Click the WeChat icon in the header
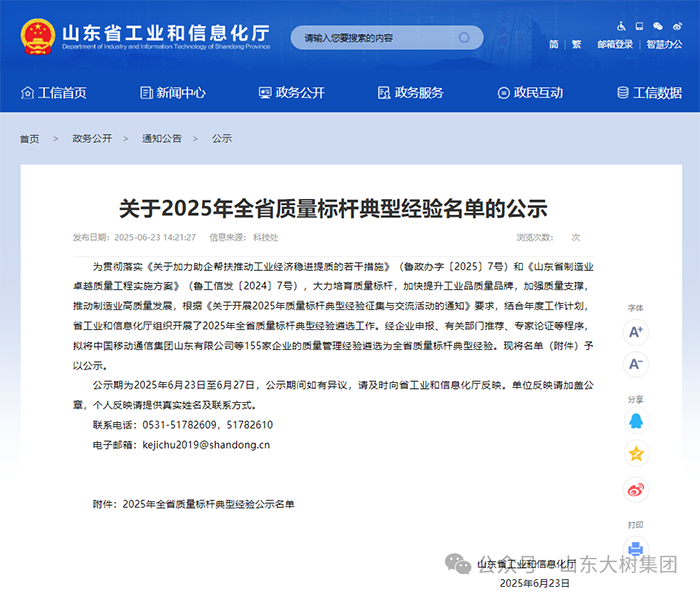The width and height of the screenshot is (700, 593). click(657, 26)
